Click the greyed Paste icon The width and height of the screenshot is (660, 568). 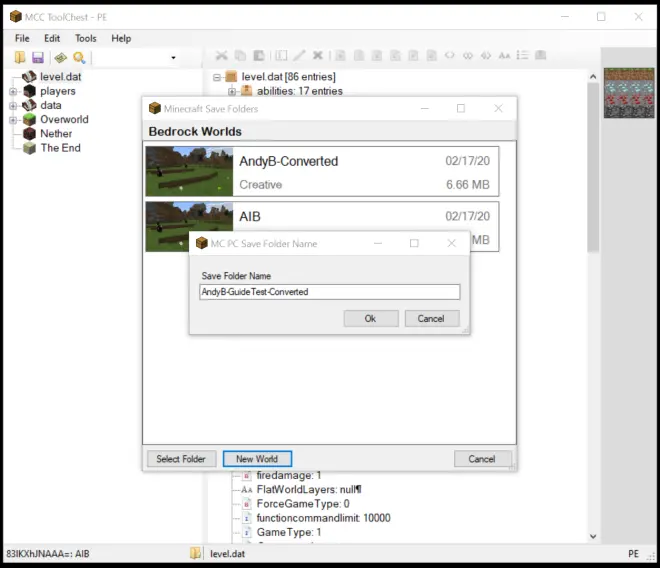(258, 55)
